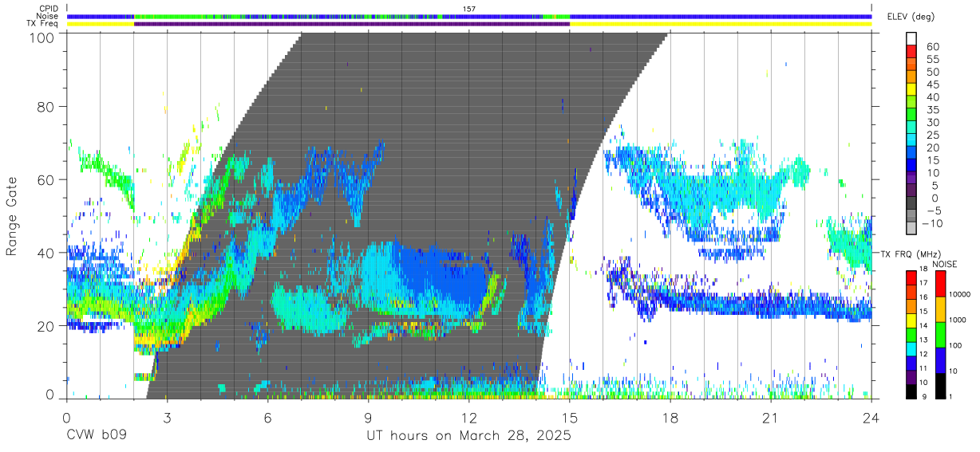The height and width of the screenshot is (452, 980).
Task: Select the red segment of the TX FRQ bar
Action: [911, 278]
